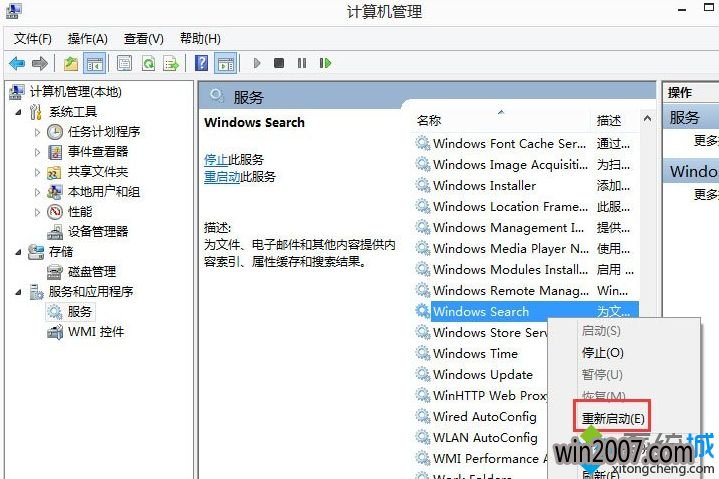Image resolution: width=719 pixels, height=479 pixels.
Task: Click the 描述 column header
Action: [609, 121]
